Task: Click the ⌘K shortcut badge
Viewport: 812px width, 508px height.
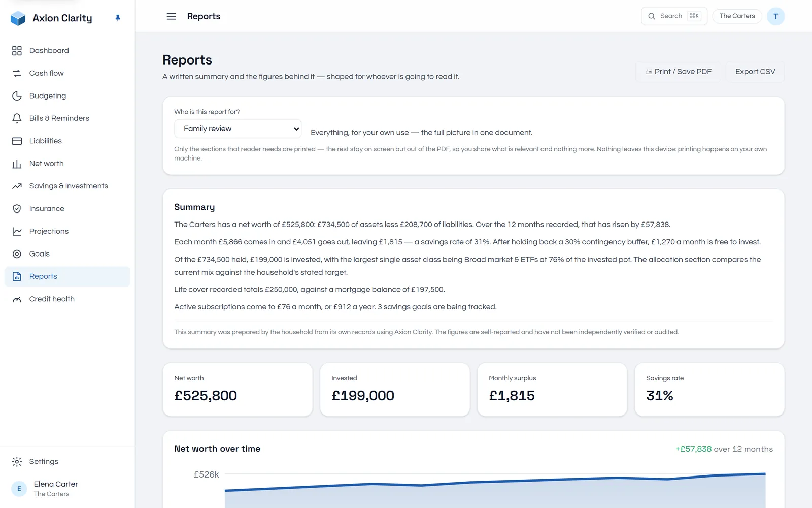Action: click(694, 16)
